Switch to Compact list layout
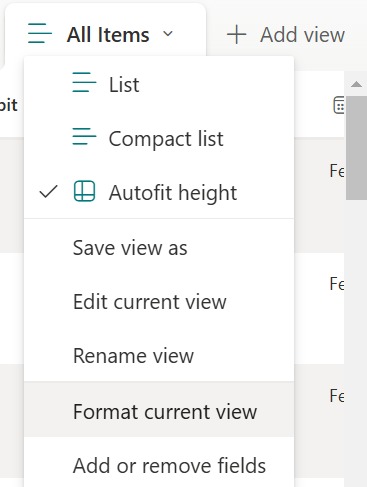The width and height of the screenshot is (367, 487). point(159,138)
